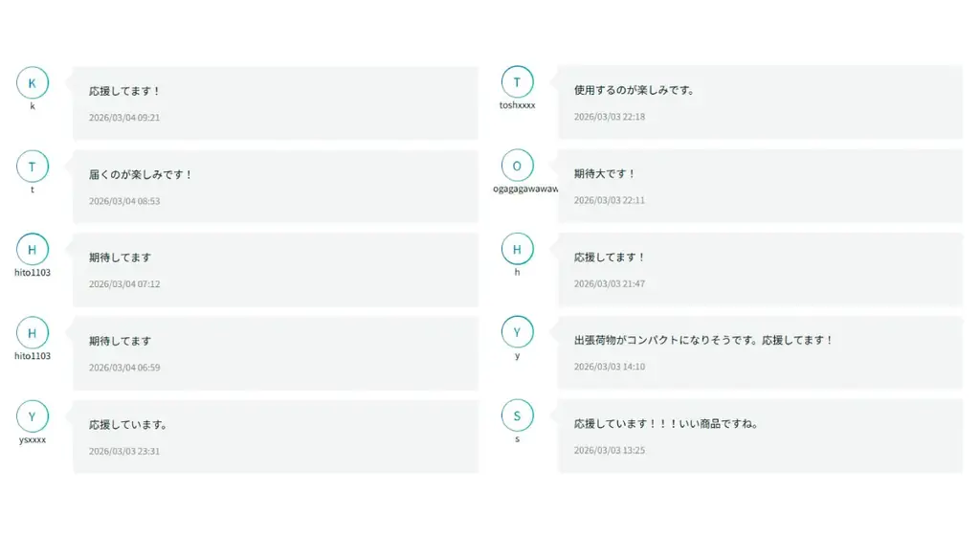
Task: Click the "S" avatar circle
Action: (517, 415)
